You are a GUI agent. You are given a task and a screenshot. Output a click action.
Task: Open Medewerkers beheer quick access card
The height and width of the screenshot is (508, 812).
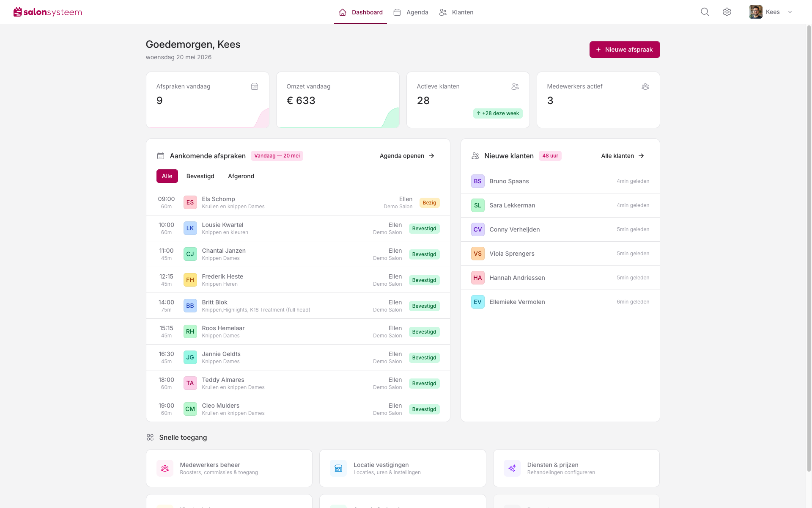click(x=229, y=468)
